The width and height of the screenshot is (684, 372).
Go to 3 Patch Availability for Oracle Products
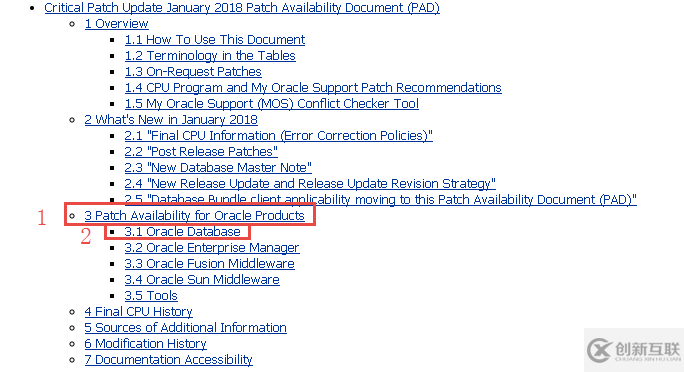coord(194,215)
